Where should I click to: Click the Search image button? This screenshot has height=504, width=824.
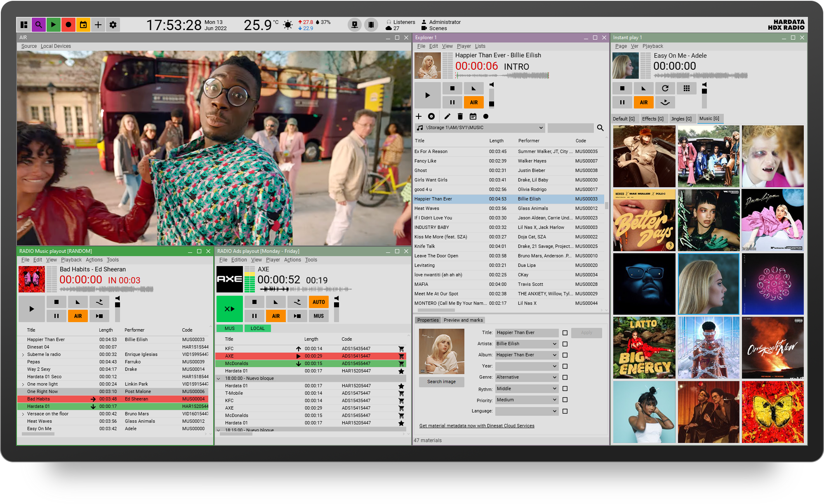click(x=441, y=382)
